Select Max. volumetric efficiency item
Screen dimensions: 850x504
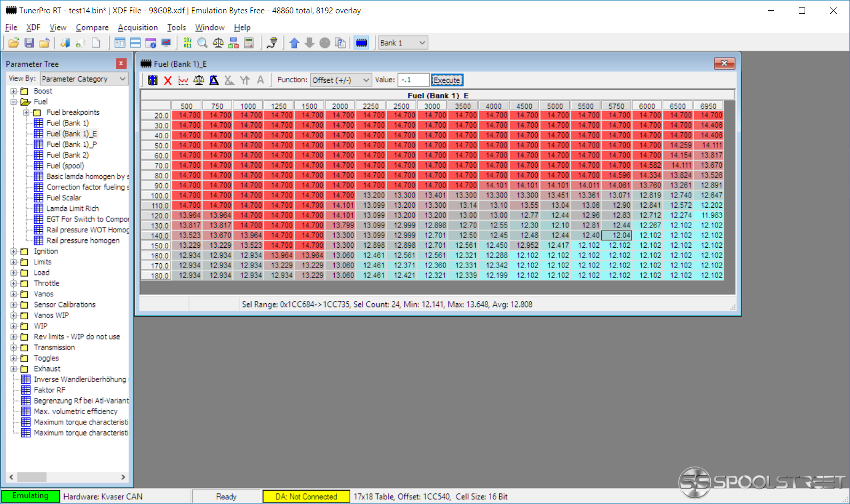[x=75, y=412]
